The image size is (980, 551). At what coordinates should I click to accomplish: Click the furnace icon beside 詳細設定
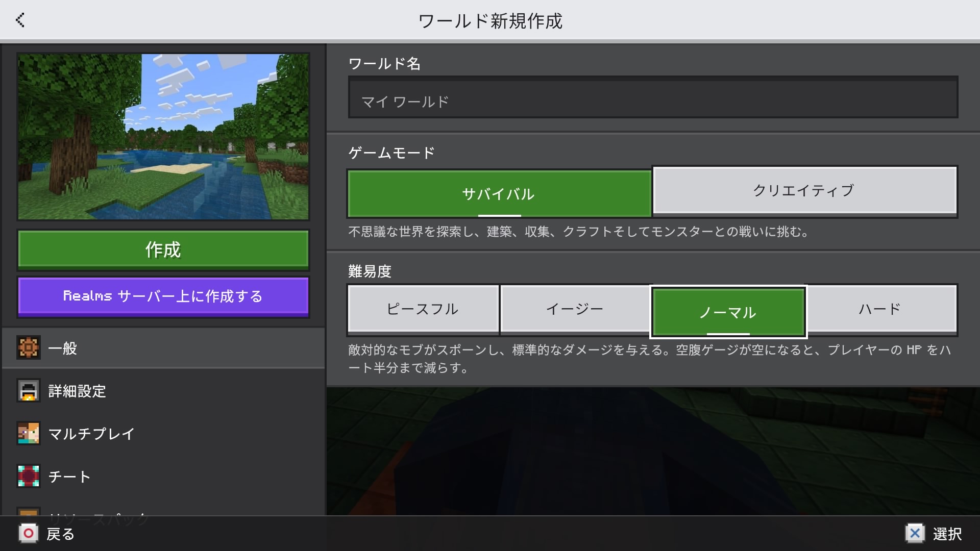29,391
